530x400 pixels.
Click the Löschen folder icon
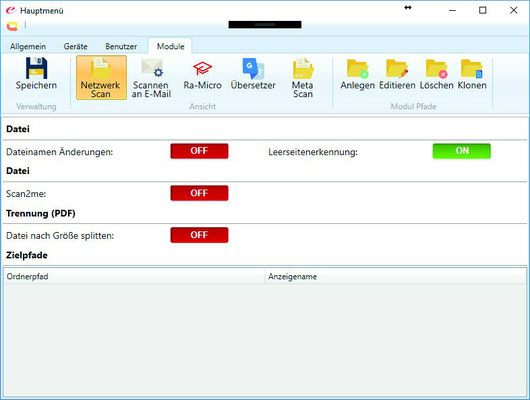pyautogui.click(x=436, y=69)
